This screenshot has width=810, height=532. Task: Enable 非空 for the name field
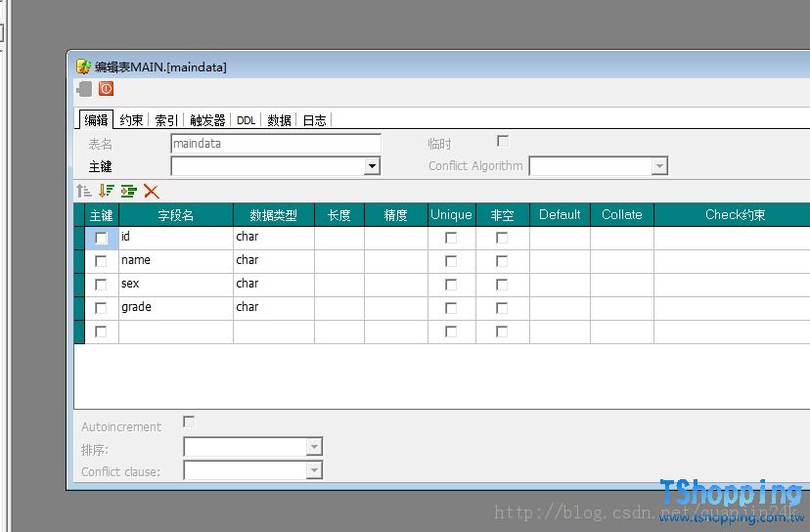click(x=502, y=261)
